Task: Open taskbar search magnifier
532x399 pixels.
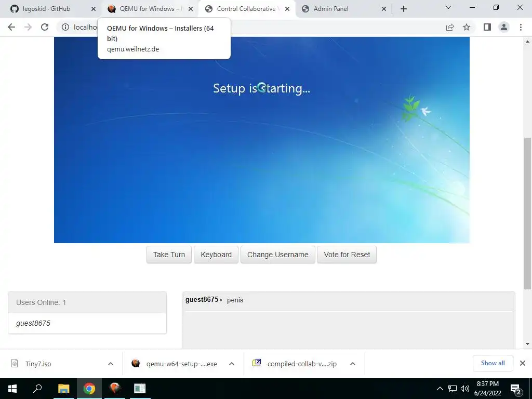Action: tap(37, 389)
